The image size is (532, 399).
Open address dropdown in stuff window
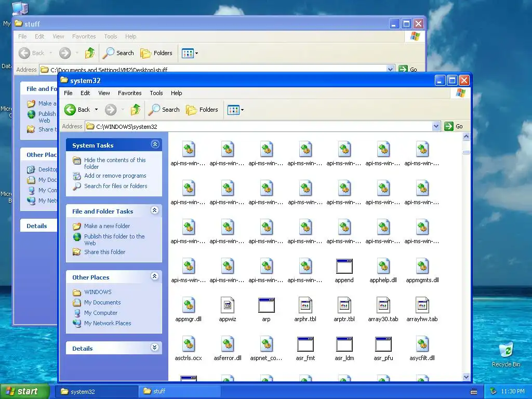pos(390,69)
